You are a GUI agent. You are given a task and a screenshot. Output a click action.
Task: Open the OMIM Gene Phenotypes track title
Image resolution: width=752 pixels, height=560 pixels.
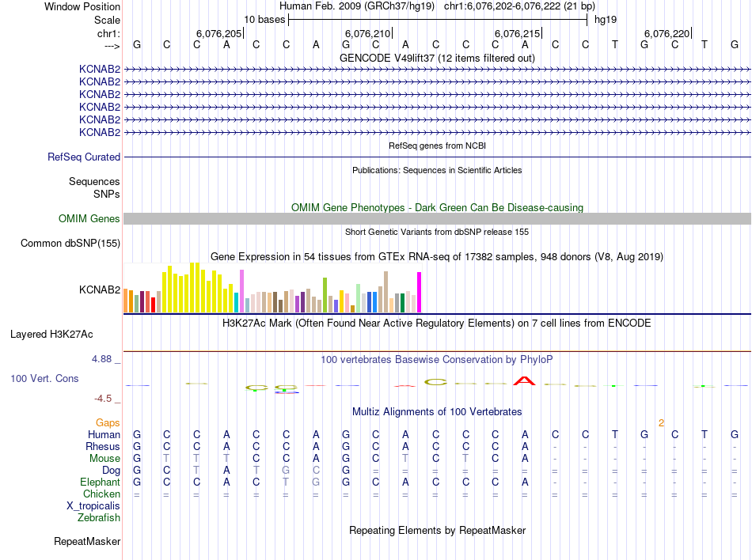[437, 207]
